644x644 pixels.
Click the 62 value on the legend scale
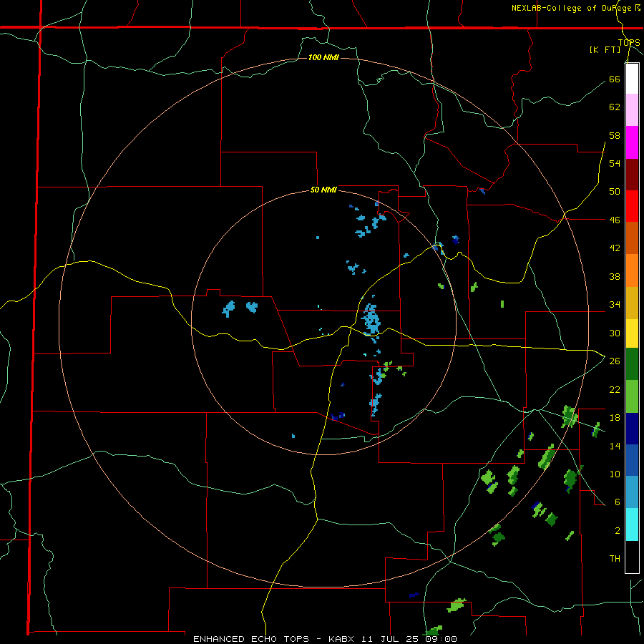click(615, 107)
